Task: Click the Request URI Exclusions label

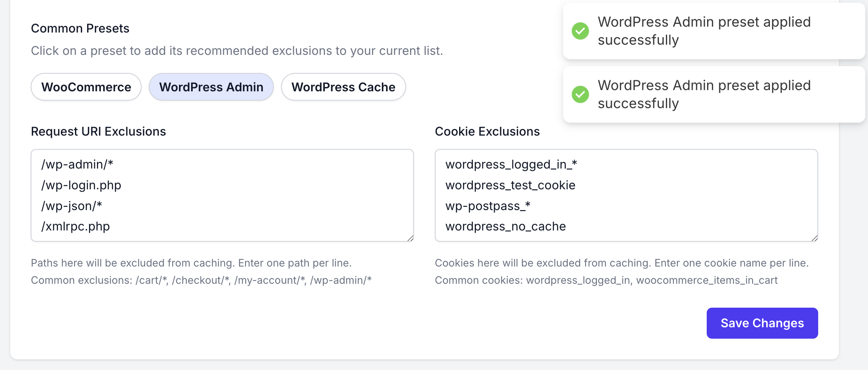Action: click(x=98, y=131)
